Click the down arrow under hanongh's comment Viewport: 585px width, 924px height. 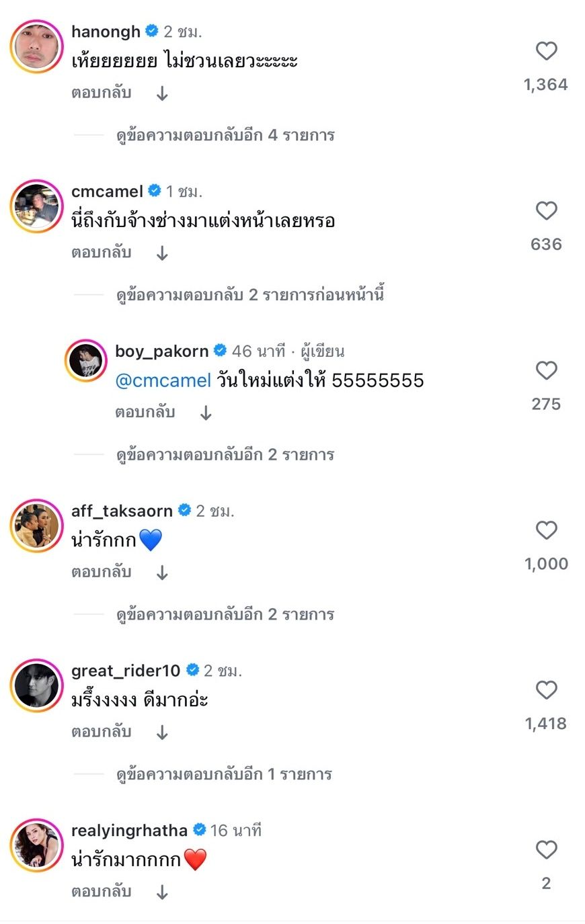pyautogui.click(x=162, y=94)
